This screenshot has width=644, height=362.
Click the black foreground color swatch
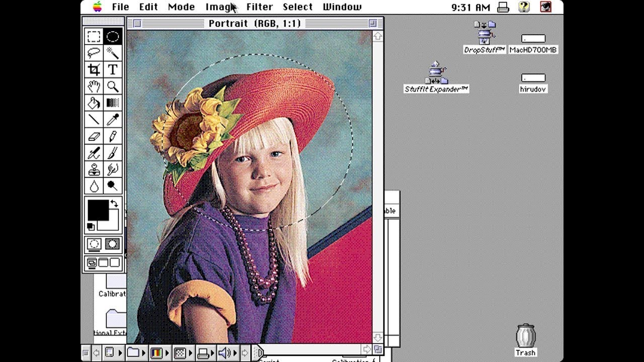click(x=98, y=210)
